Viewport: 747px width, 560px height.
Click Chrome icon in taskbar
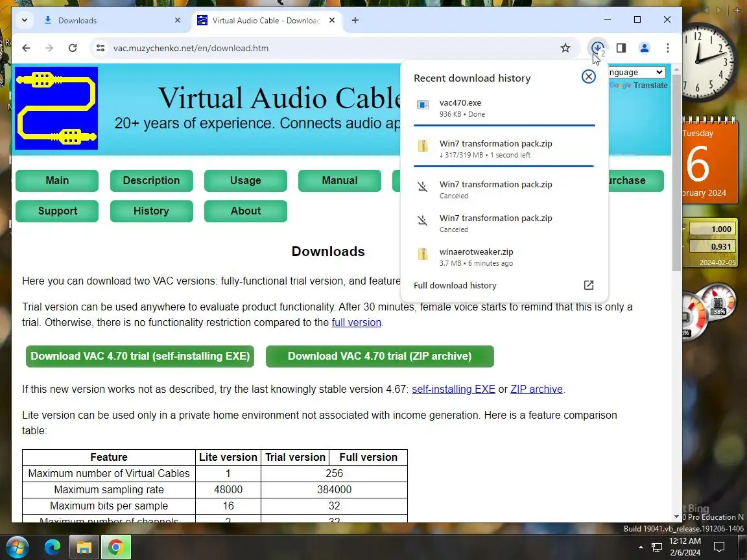point(116,547)
